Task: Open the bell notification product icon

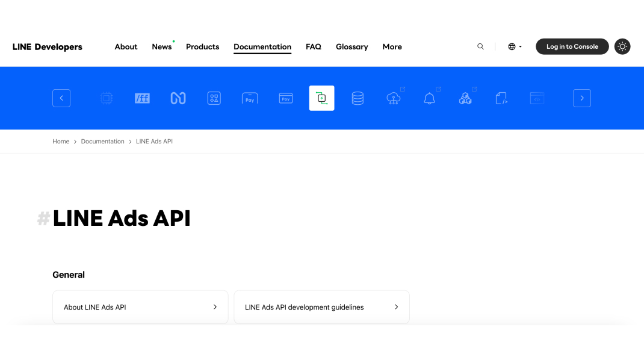Action: click(429, 98)
